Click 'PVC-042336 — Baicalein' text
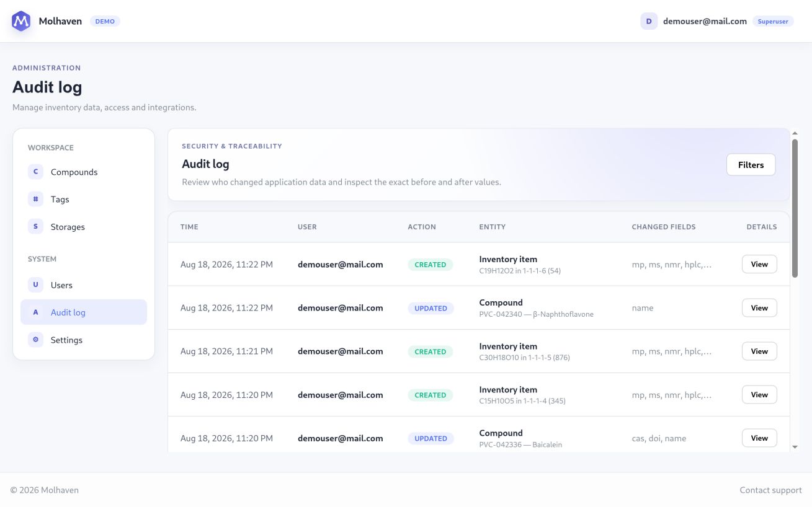Viewport: 812px width, 507px height. click(520, 444)
